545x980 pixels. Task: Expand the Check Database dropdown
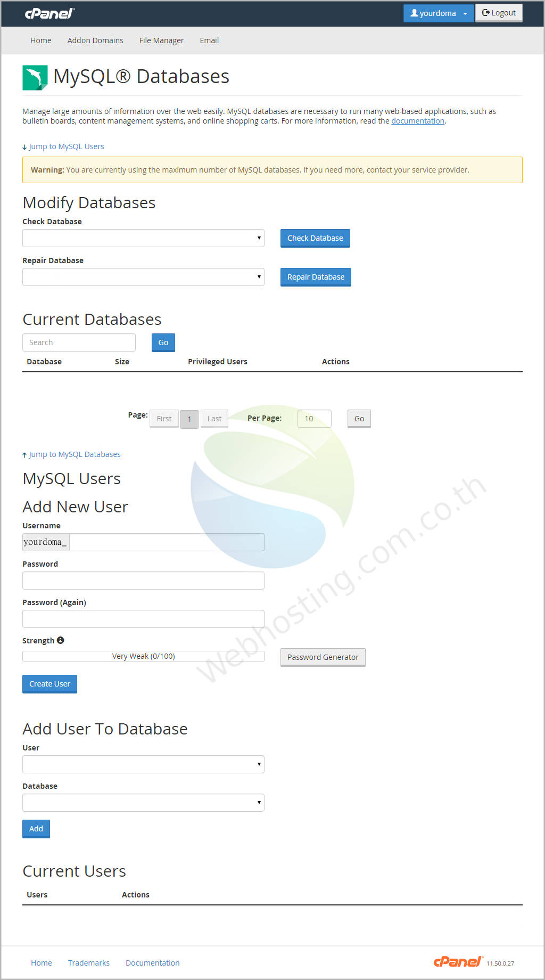pos(143,238)
